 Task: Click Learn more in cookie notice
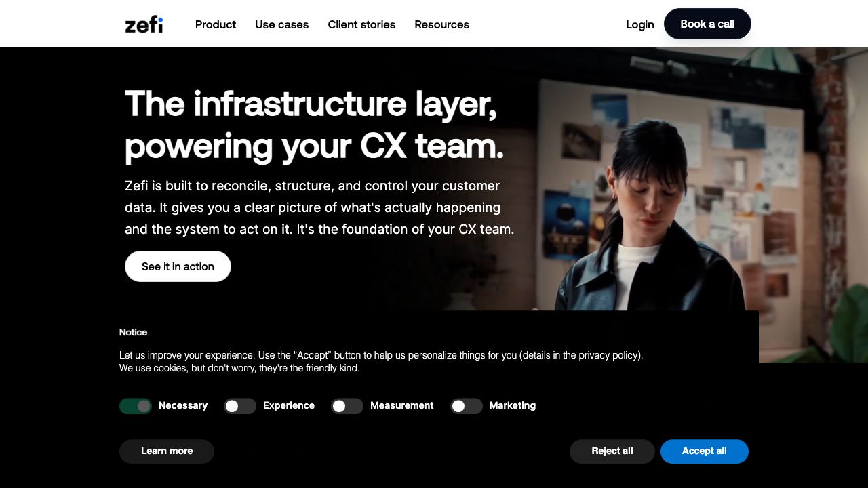pos(167,451)
